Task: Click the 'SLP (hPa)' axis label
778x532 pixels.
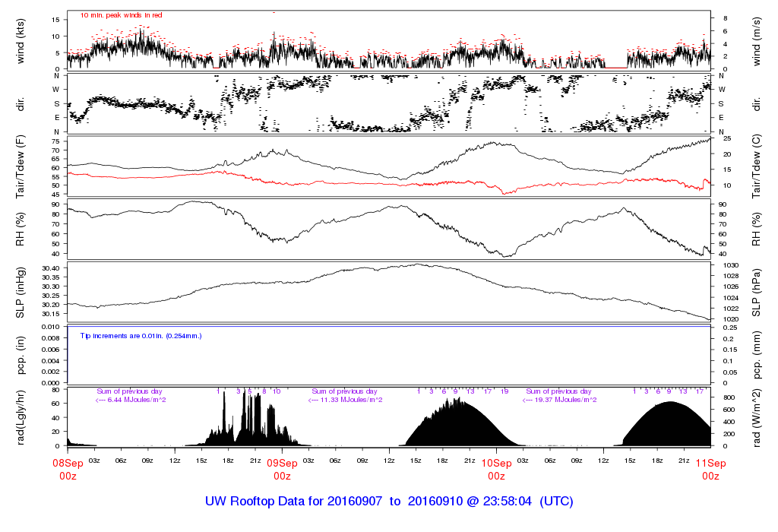Action: 756,293
